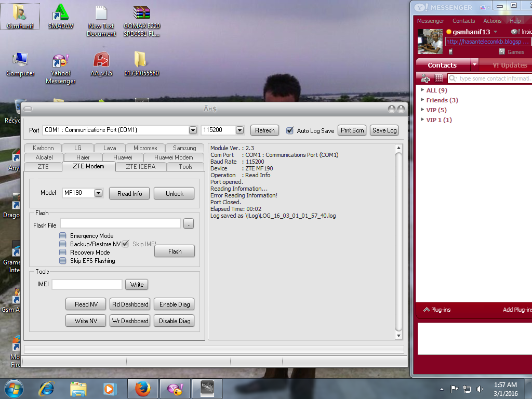Enable the Skip EFS Flashing checkbox
This screenshot has width=532, height=399.
[63, 261]
